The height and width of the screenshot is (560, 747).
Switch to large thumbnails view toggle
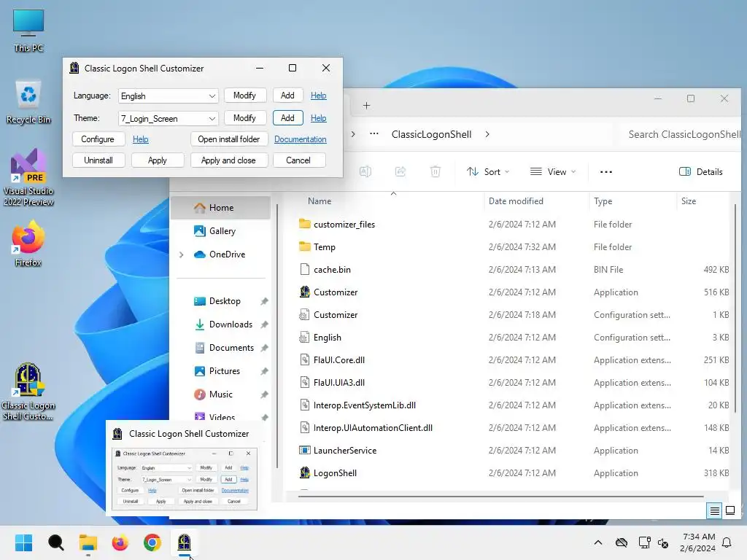pyautogui.click(x=730, y=511)
